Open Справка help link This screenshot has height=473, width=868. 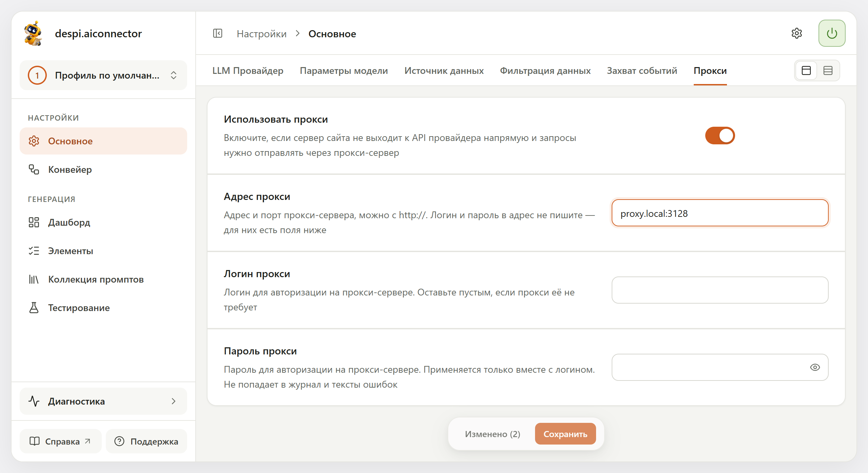click(x=60, y=441)
